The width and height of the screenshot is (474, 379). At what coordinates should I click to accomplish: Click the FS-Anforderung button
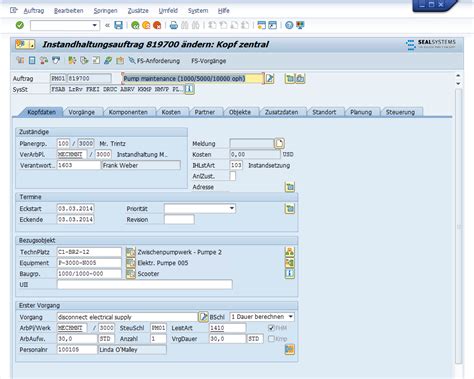click(154, 61)
